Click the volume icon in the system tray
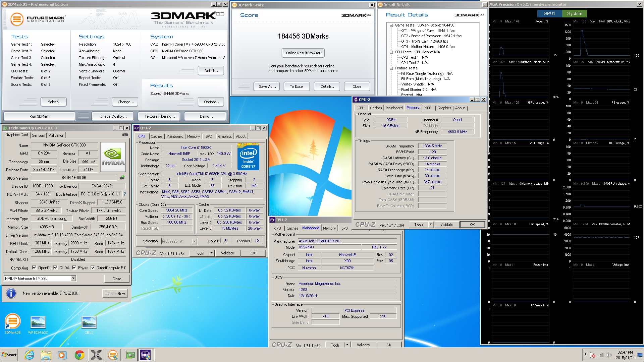This screenshot has height=362, width=644. point(609,355)
